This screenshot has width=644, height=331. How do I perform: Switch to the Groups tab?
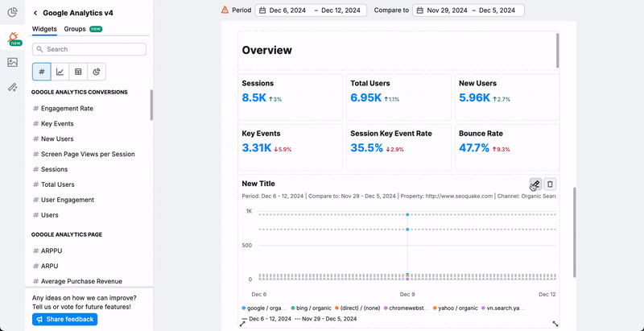[75, 28]
